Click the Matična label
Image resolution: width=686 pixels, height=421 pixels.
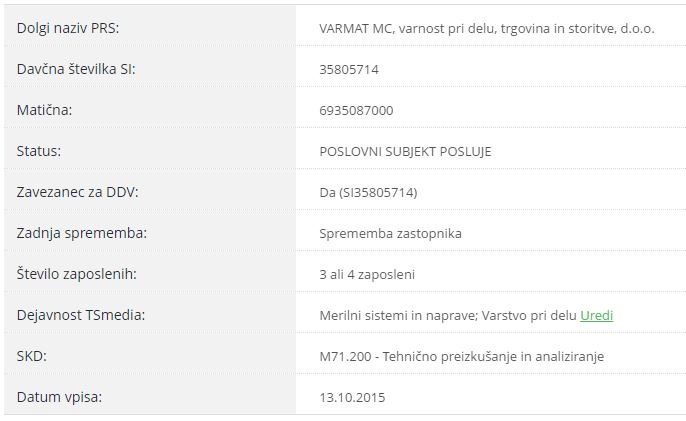45,110
